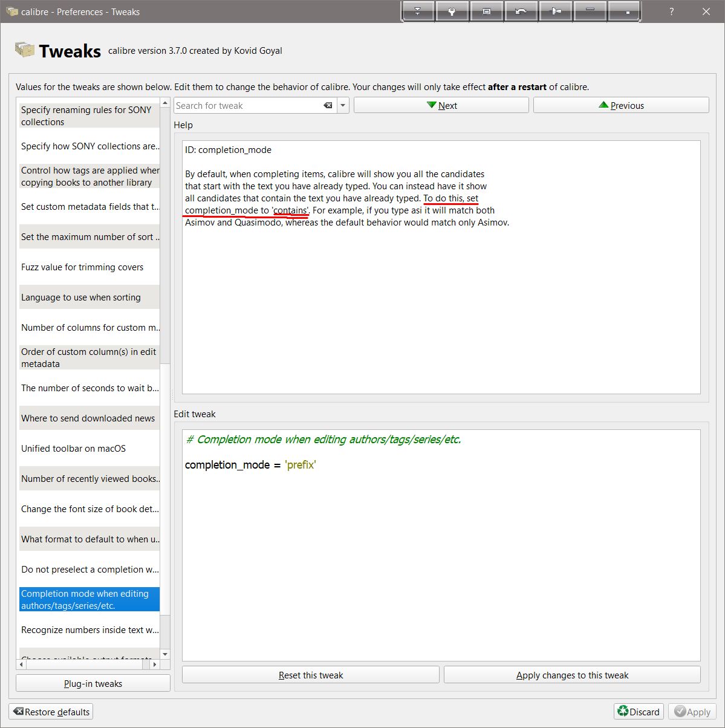
Task: Select 'Language to use when sorting' tweak
Action: coord(89,297)
